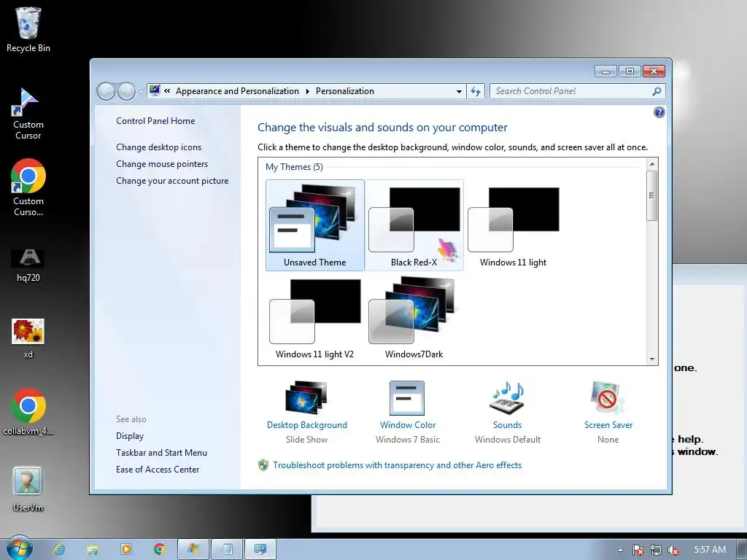Click the shield icon beside Troubleshoot link

(x=263, y=465)
